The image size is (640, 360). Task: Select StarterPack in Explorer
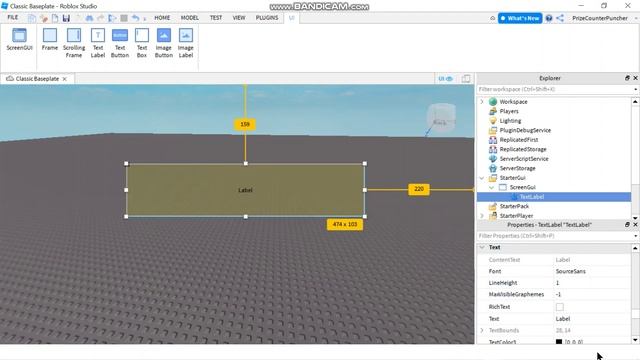click(514, 207)
